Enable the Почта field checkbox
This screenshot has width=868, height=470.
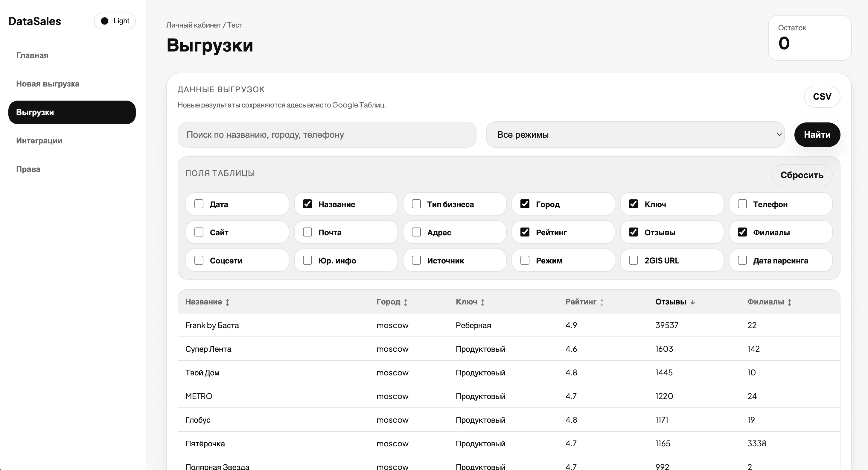pyautogui.click(x=307, y=232)
